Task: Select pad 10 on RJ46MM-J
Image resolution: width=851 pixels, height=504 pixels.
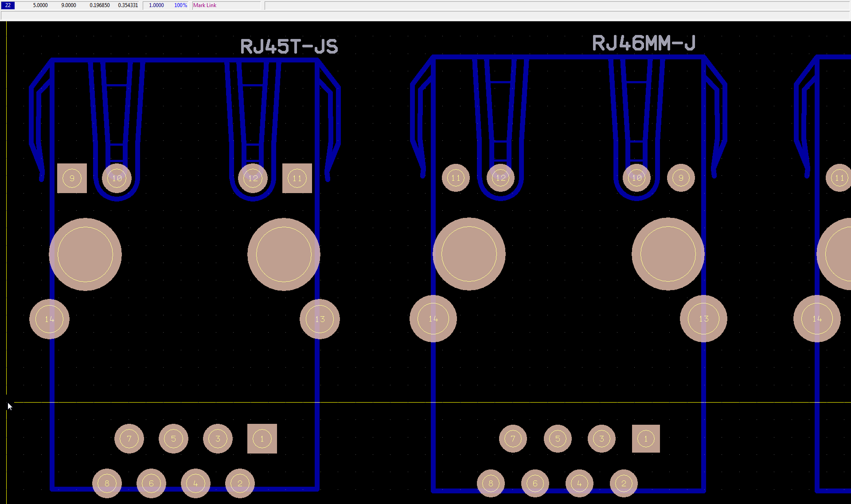Action: tap(636, 178)
